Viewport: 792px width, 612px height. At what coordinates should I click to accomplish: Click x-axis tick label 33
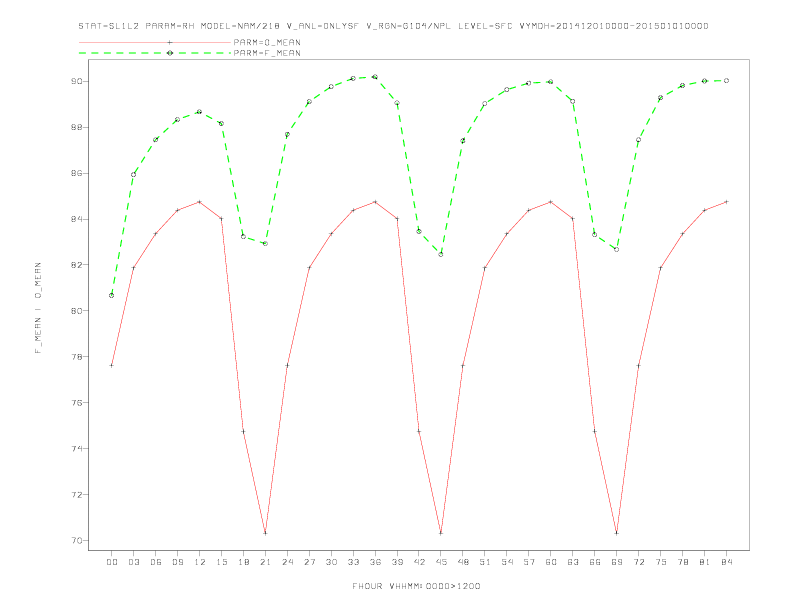pos(353,562)
